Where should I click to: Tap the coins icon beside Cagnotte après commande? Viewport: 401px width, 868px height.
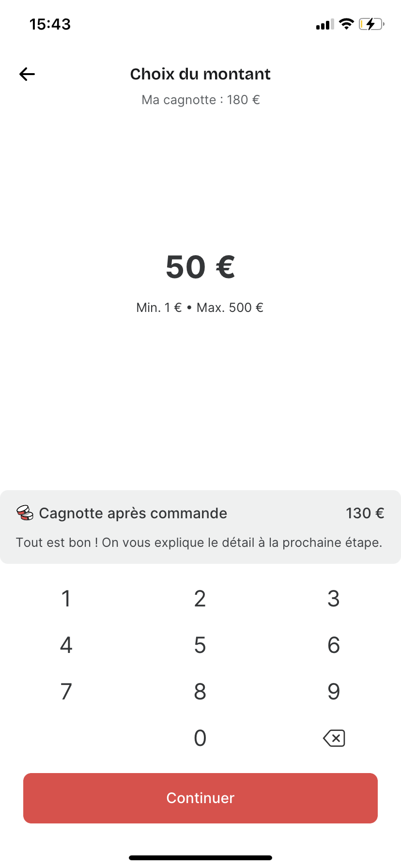tap(25, 513)
